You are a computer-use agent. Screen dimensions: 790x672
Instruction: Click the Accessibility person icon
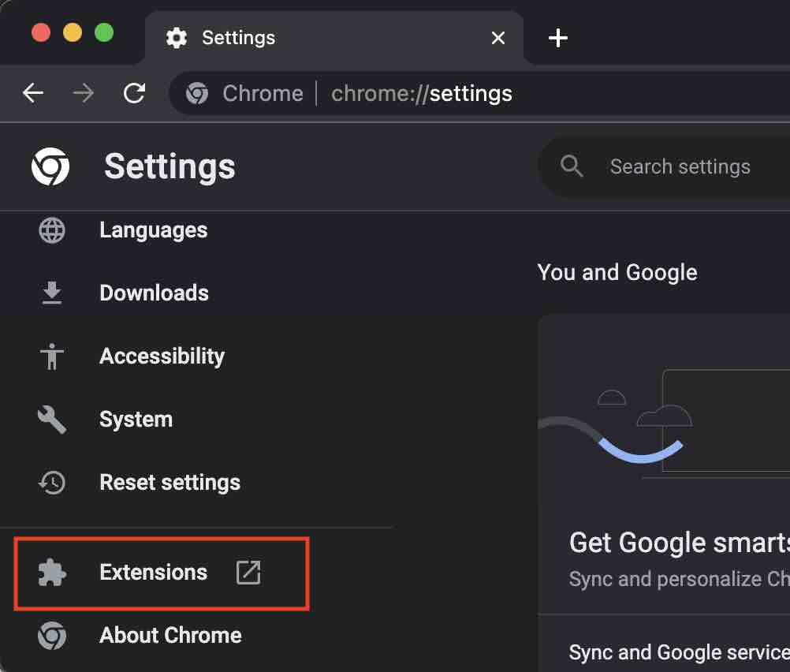tap(52, 357)
